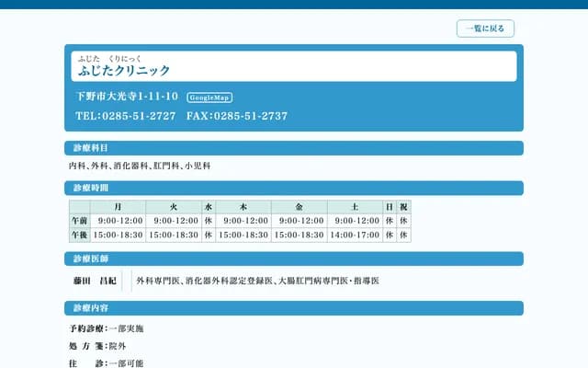Click the 木 column header
The image size is (588, 368).
coord(243,207)
